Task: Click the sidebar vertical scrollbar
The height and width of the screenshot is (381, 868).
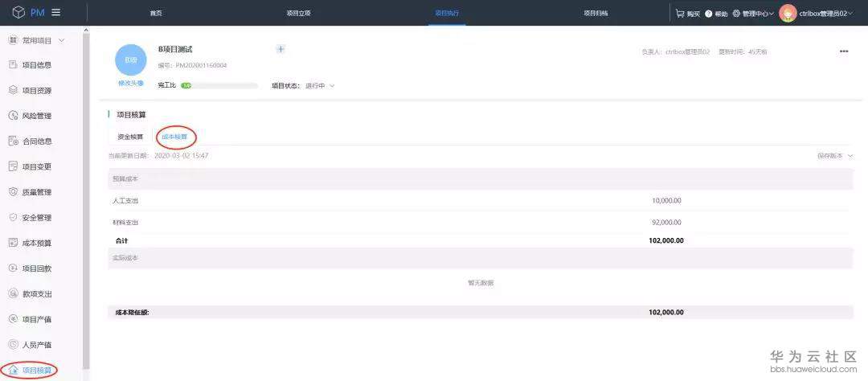Action: 86,200
